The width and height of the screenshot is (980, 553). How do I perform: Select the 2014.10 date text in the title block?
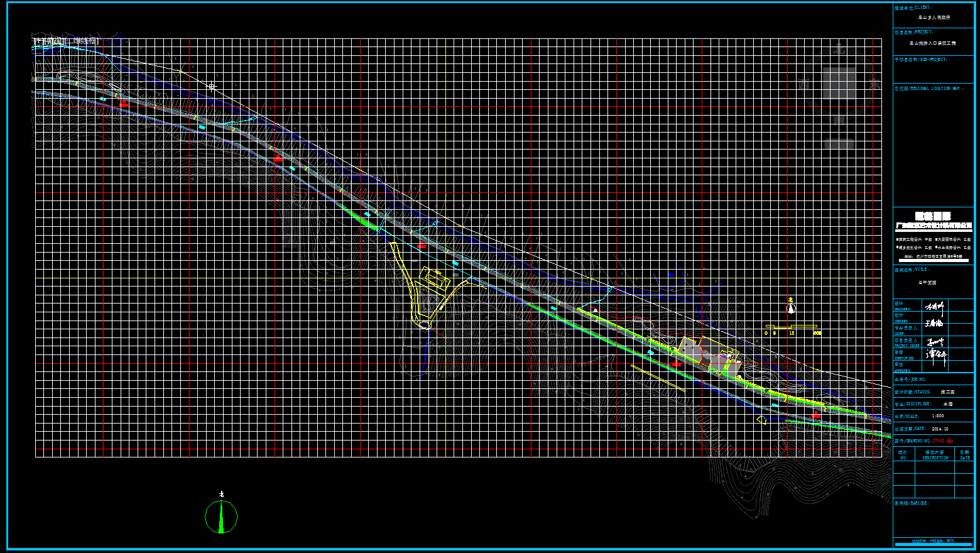[940, 429]
